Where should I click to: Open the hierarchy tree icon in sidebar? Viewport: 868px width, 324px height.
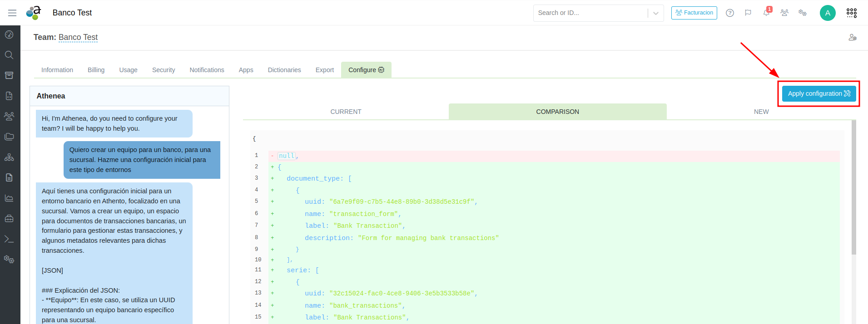9,157
